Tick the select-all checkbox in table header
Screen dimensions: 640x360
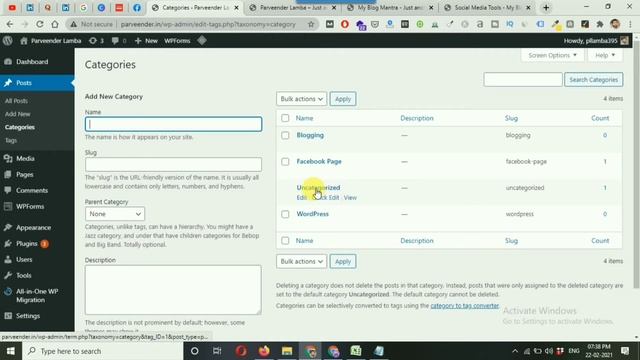coord(285,118)
